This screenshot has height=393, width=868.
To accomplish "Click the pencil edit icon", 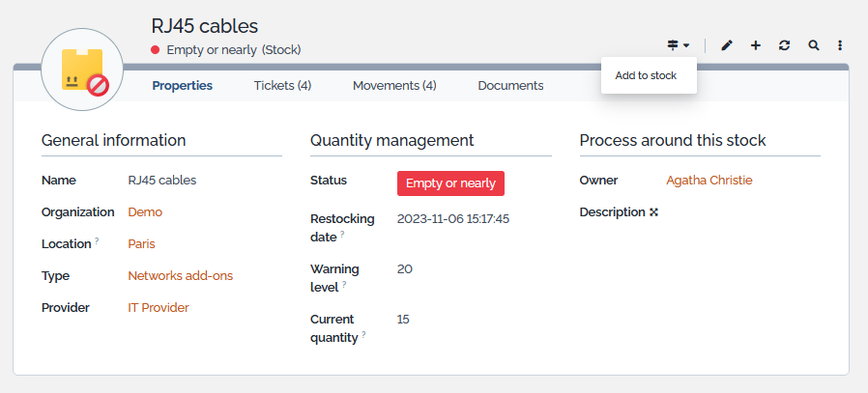I will [x=727, y=45].
